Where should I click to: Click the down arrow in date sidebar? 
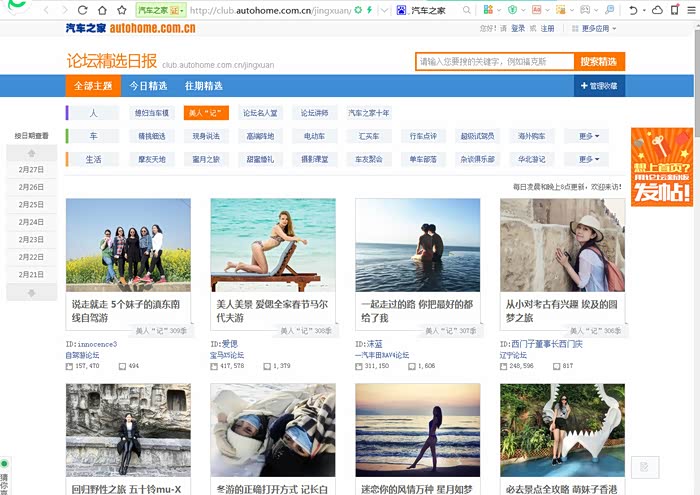point(31,293)
